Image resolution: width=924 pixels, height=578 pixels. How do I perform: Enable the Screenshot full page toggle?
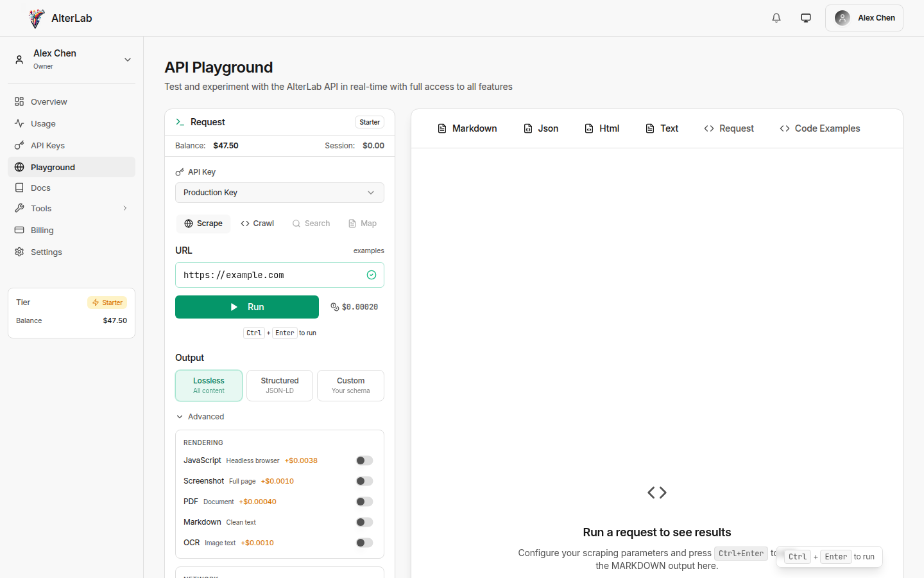pyautogui.click(x=364, y=481)
